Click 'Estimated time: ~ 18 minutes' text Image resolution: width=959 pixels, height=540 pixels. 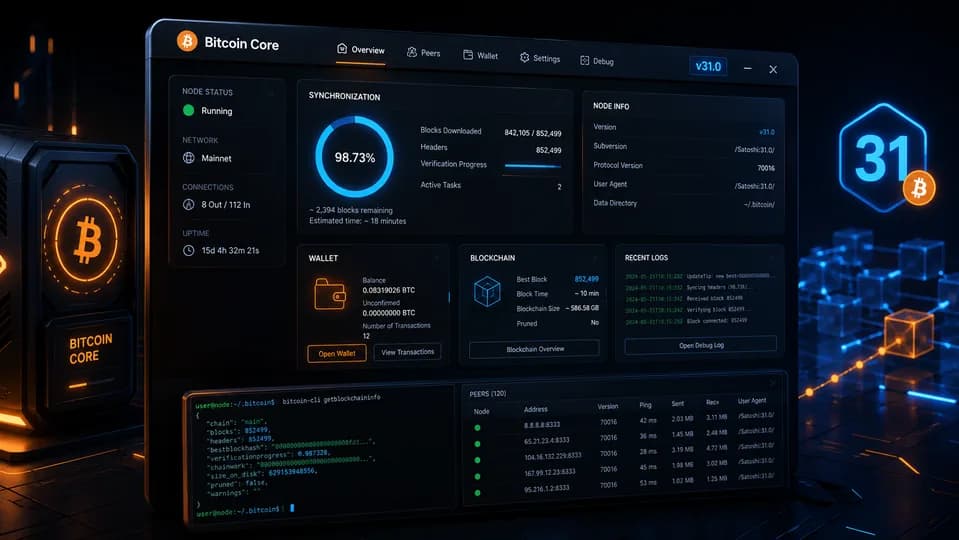pyautogui.click(x=357, y=221)
